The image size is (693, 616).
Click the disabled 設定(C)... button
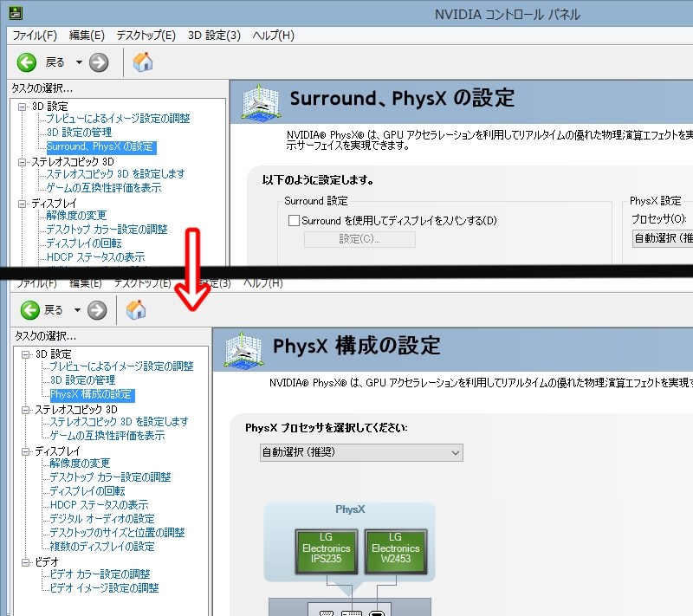359,239
